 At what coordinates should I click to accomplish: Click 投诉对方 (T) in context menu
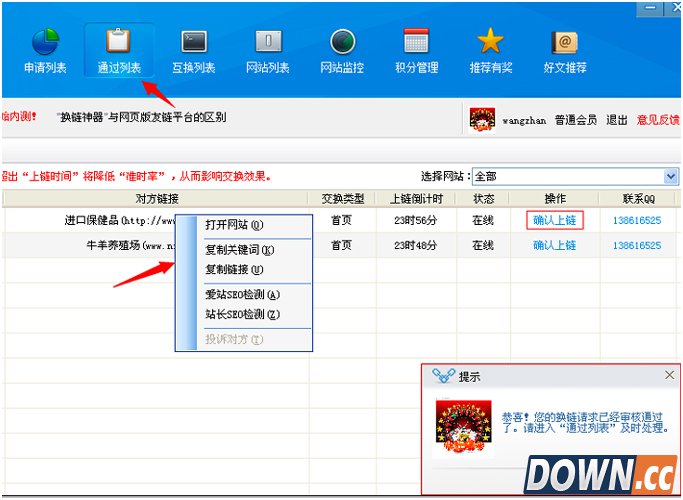click(x=234, y=339)
